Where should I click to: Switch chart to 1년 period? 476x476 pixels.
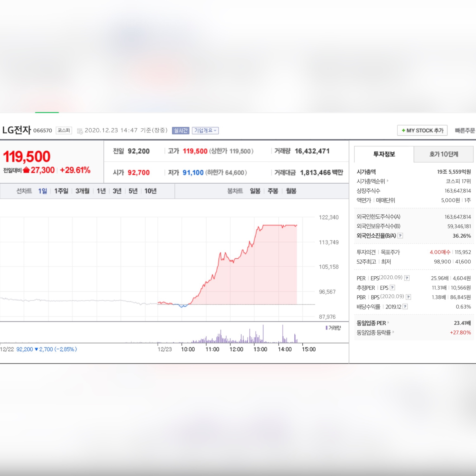[x=101, y=191]
